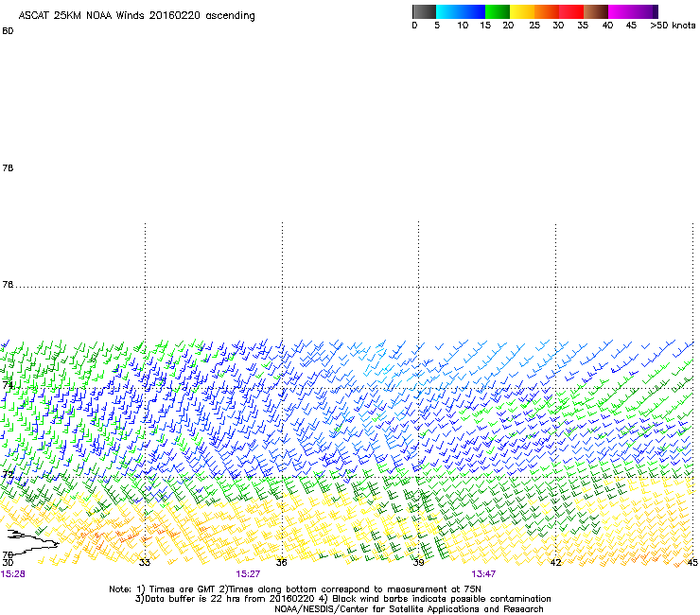
Task: Click the '>50 knots' label on color scale
Action: coord(673,26)
